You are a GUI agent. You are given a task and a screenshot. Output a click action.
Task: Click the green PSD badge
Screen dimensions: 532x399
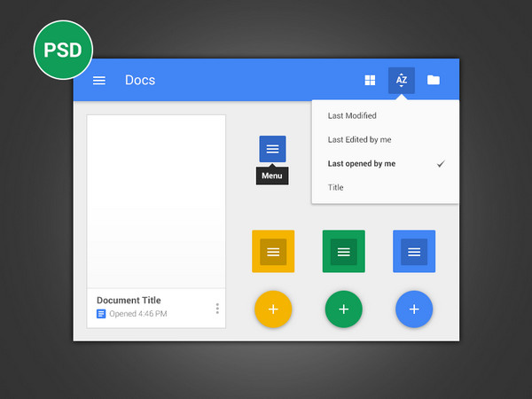63,50
